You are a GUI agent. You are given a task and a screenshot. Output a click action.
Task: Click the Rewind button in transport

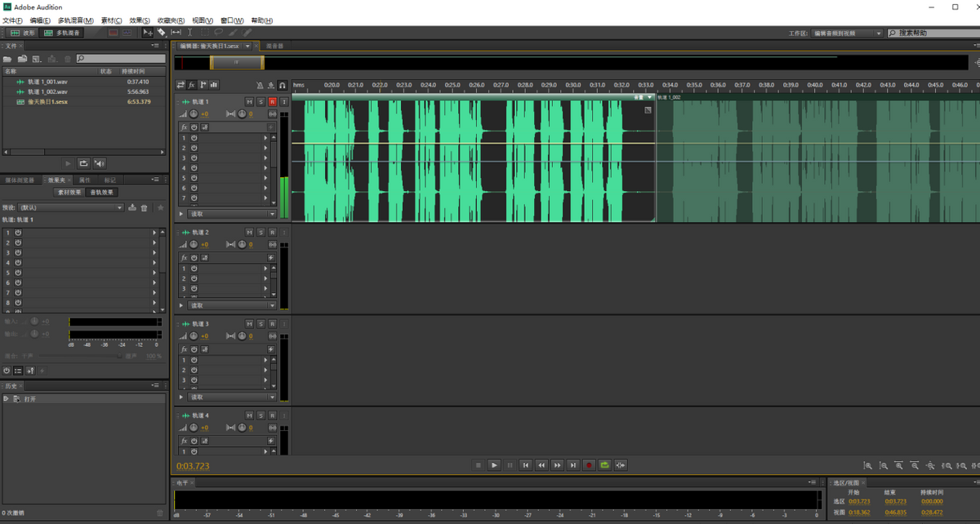541,465
